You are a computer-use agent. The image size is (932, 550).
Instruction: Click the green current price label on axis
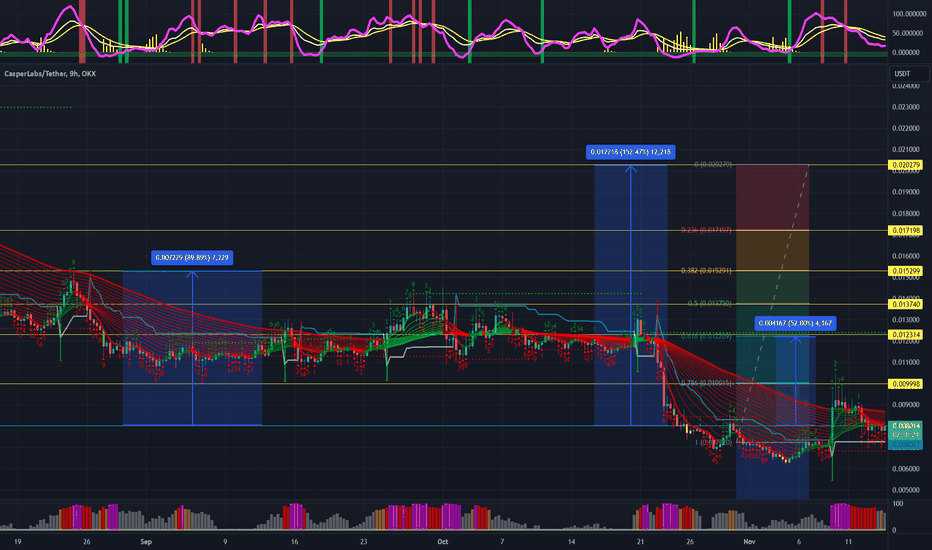tap(905, 430)
